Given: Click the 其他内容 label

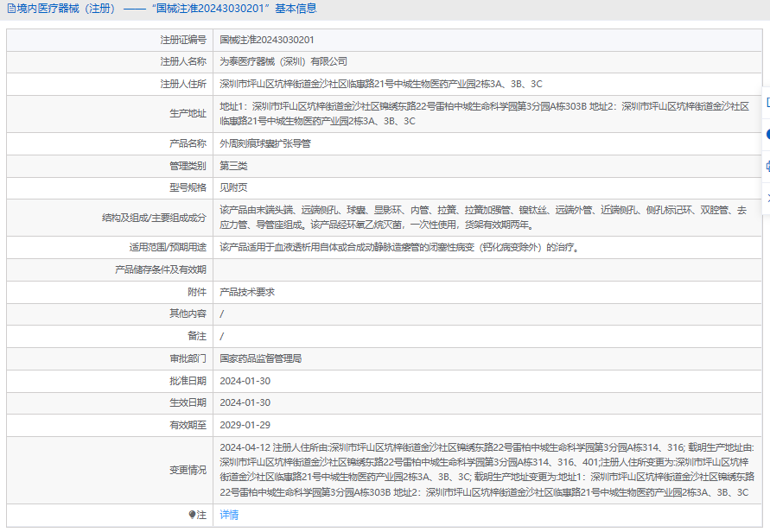Looking at the screenshot, I should tap(188, 313).
